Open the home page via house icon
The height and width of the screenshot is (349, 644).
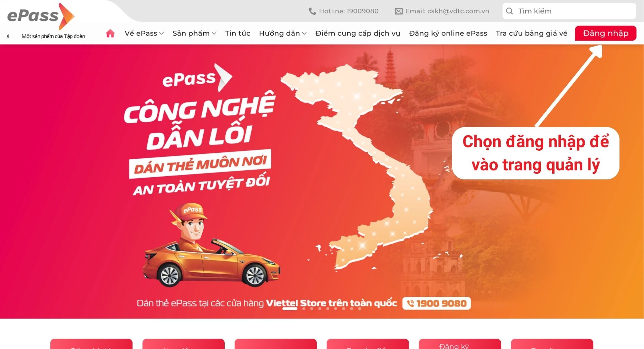[110, 33]
